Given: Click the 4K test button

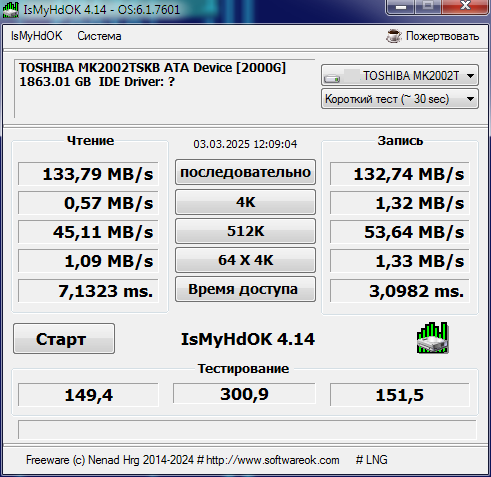Looking at the screenshot, I should coord(245,202).
